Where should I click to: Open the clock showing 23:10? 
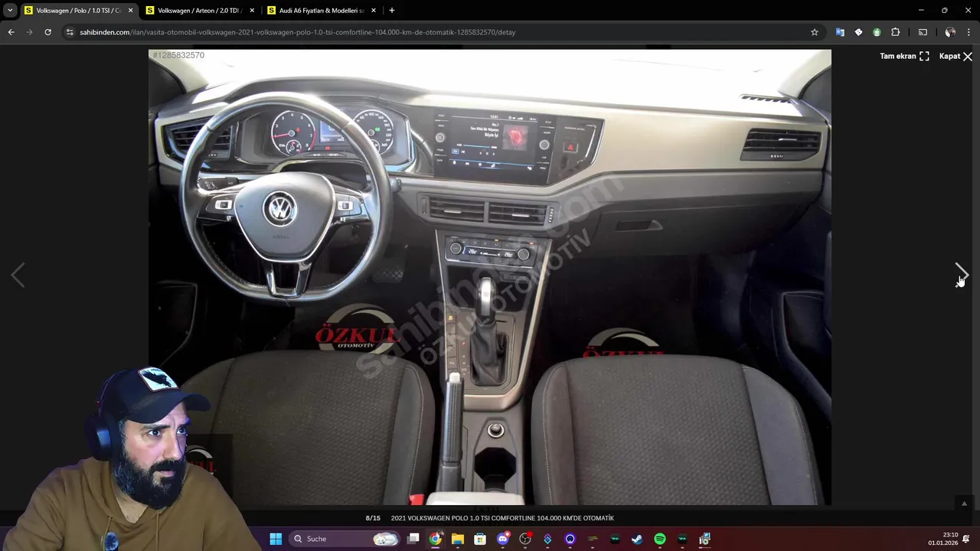[943, 539]
